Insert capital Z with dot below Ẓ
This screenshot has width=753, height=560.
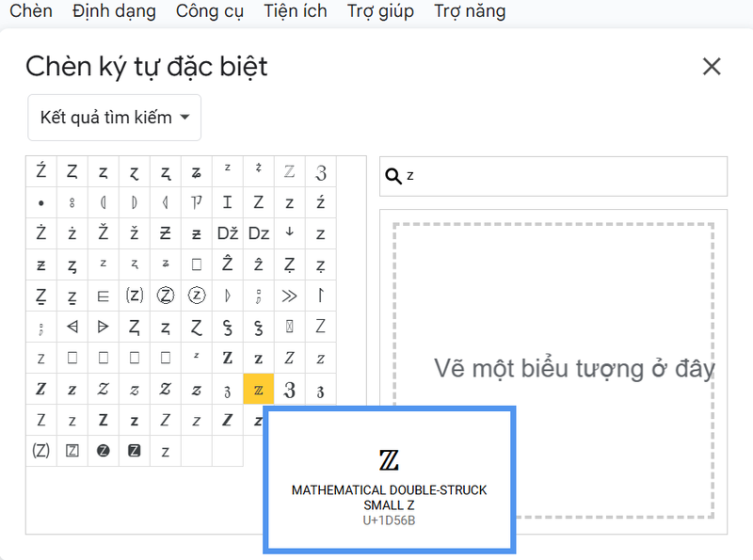tap(290, 264)
